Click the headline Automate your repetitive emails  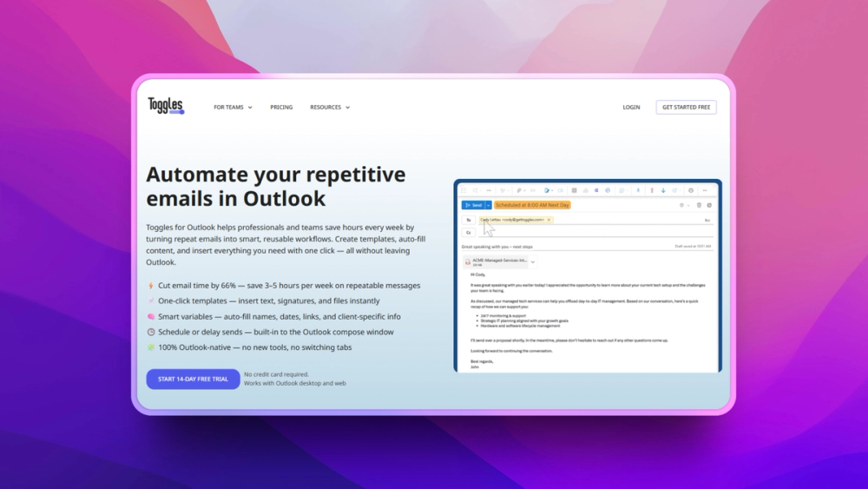pos(276,187)
